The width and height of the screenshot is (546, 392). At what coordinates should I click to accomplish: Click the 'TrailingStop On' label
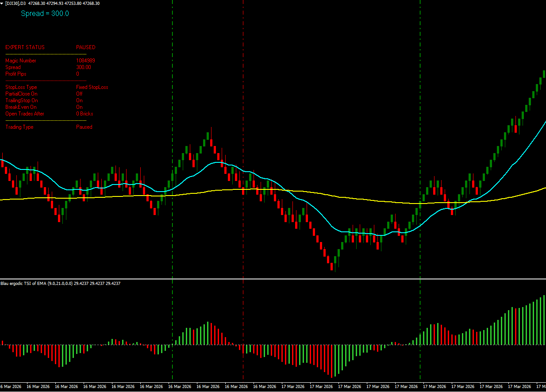pyautogui.click(x=22, y=100)
